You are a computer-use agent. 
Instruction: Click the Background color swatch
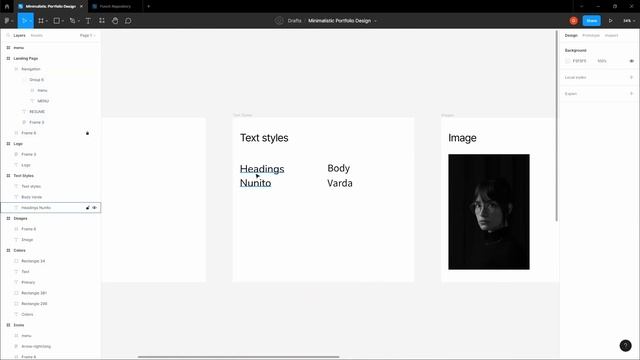click(x=567, y=61)
